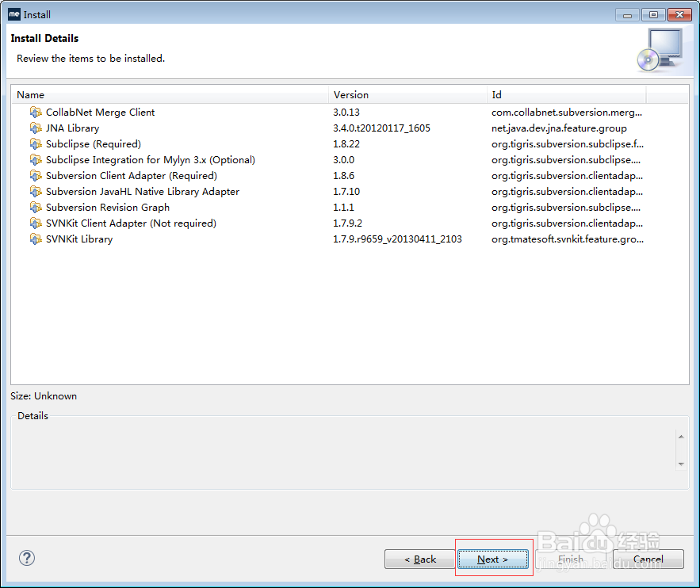700x588 pixels.
Task: Proceed with the Next button
Action: [493, 559]
